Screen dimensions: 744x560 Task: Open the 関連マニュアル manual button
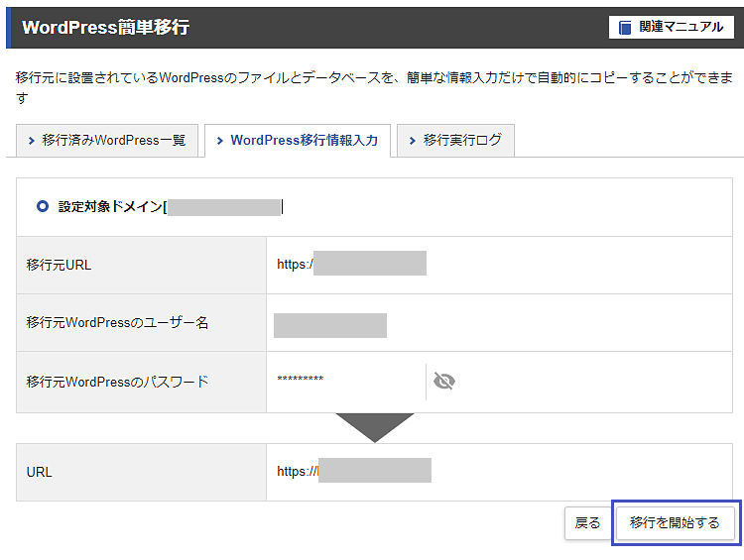(x=671, y=27)
